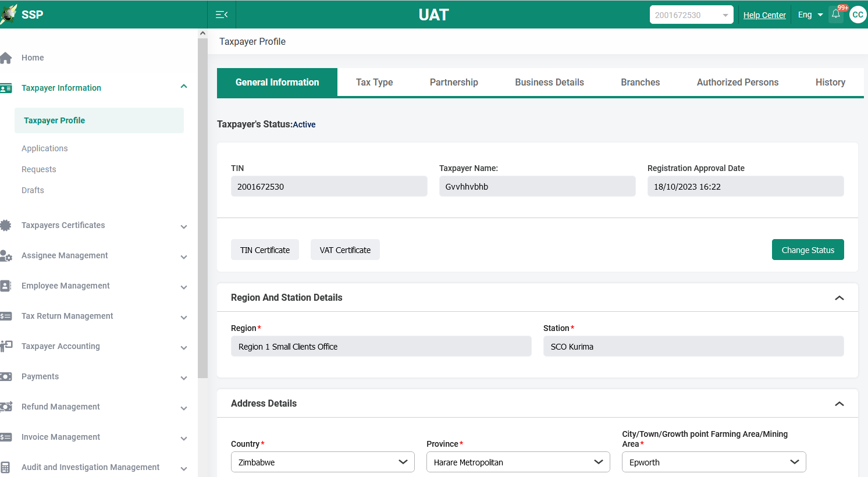Open the Help Center link
The height and width of the screenshot is (477, 868).
[x=764, y=15]
